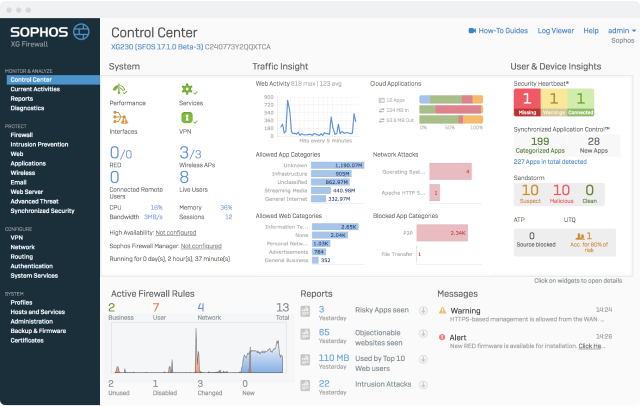Click the Warning triangle message icon

[444, 312]
